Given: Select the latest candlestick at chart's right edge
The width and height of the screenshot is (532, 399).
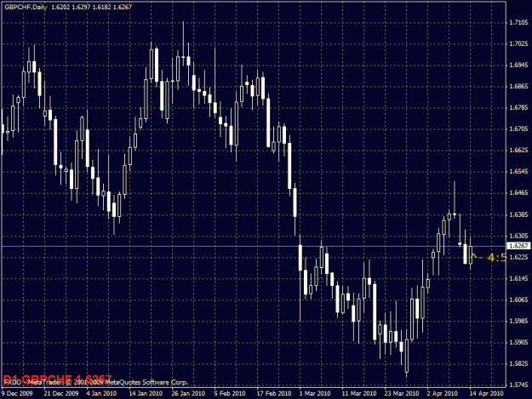Looking at the screenshot, I should tap(471, 255).
